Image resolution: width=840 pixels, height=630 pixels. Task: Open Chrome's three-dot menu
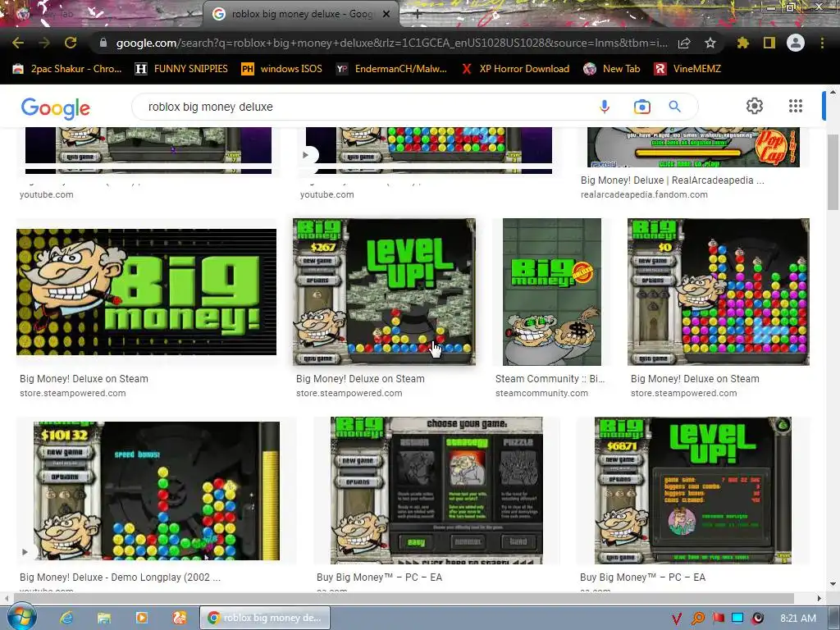tap(822, 43)
